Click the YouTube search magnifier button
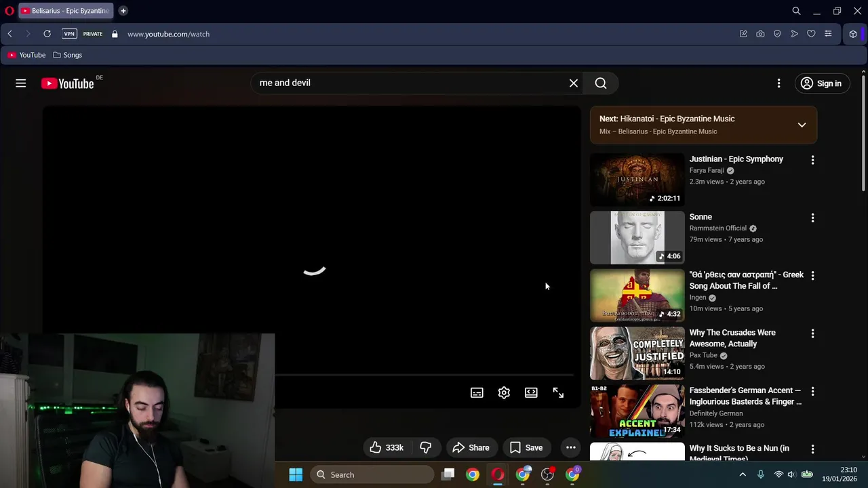The image size is (868, 488). (x=601, y=83)
